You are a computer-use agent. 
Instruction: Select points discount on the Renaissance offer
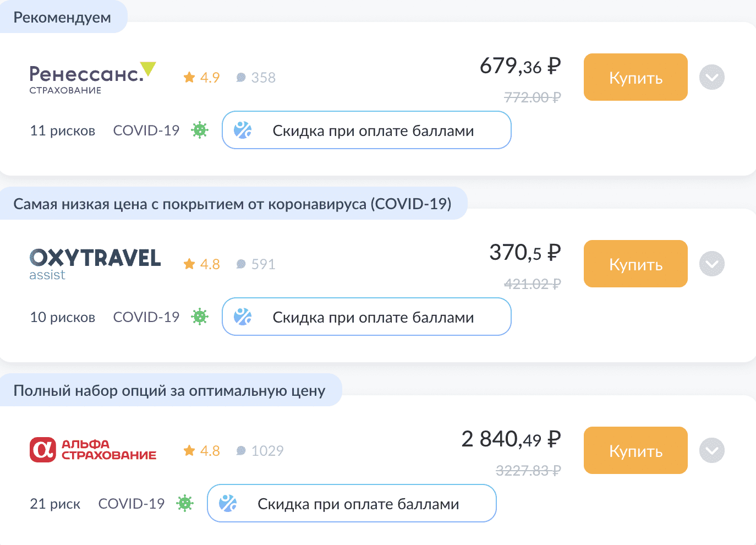pyautogui.click(x=366, y=130)
